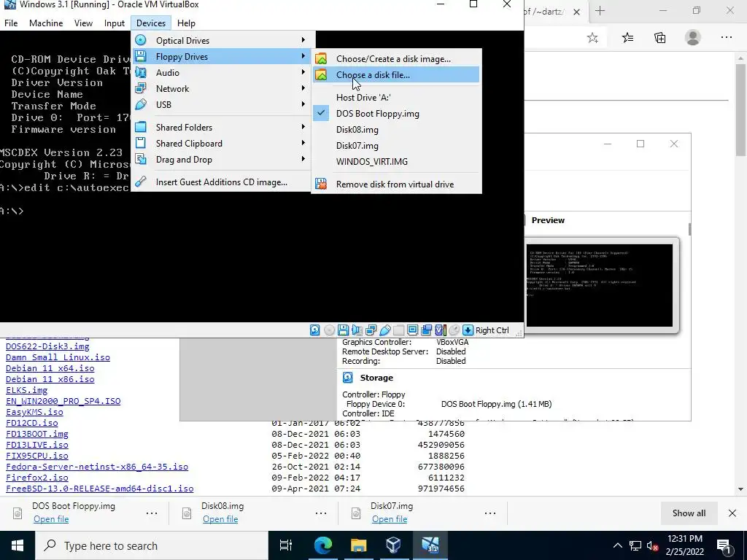Click the Windows Start button

[18, 545]
